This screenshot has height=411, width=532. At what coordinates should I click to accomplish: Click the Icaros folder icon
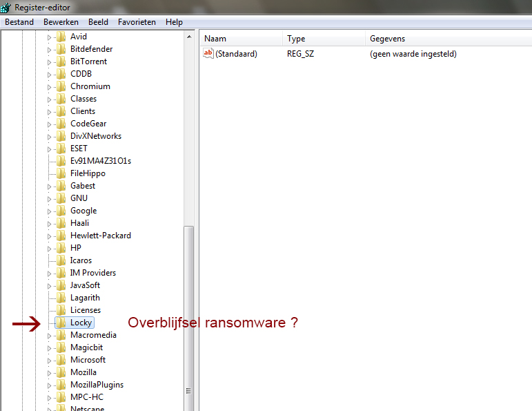pos(61,260)
